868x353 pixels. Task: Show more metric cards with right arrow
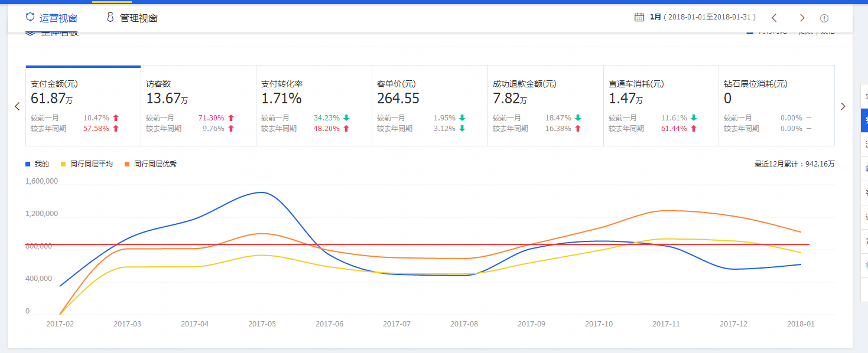tap(843, 106)
